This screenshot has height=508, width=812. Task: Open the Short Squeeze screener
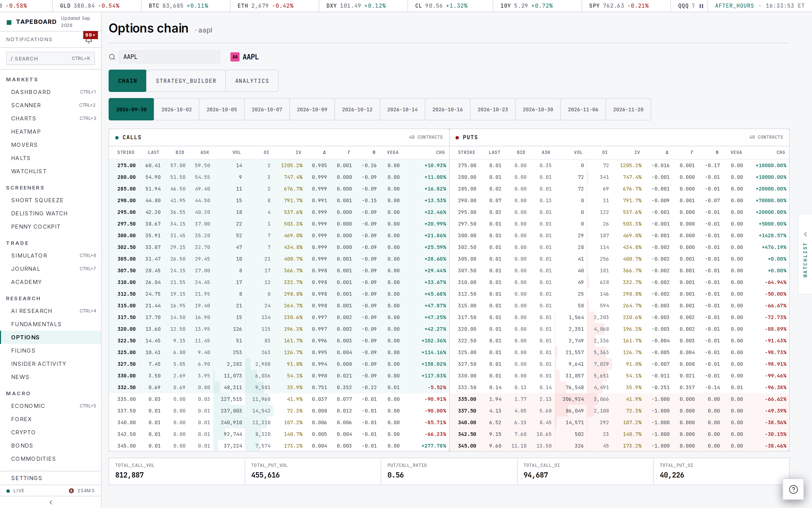(50, 200)
